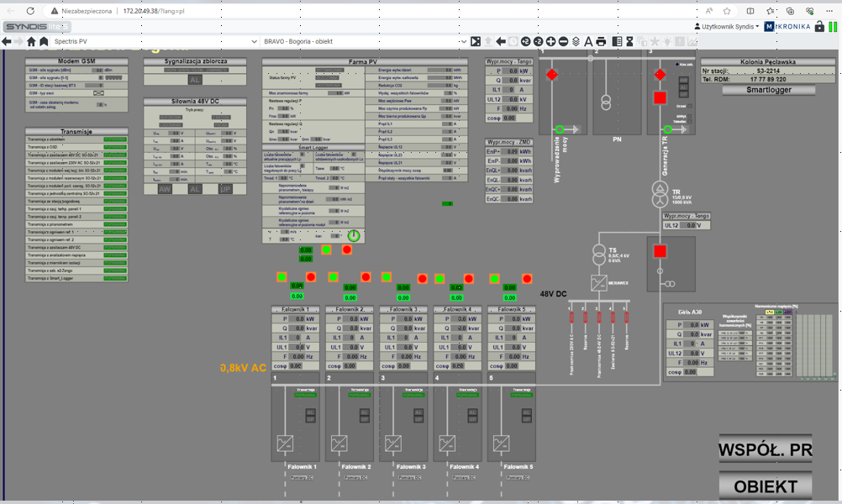842x504 pixels.
Task: Click the back arrow in SYNDIS toolbar
Action: click(x=8, y=41)
